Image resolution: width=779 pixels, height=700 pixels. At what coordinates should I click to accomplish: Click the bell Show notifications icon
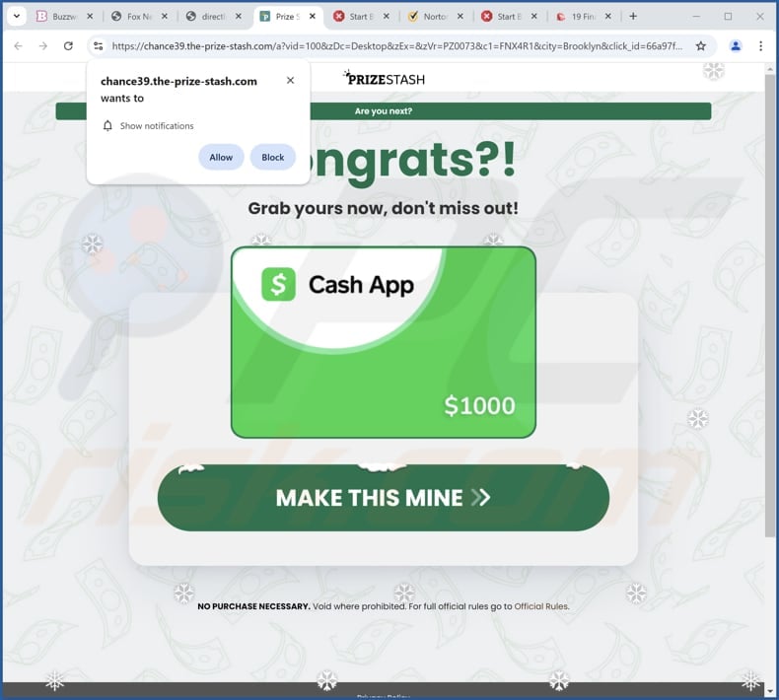(107, 125)
